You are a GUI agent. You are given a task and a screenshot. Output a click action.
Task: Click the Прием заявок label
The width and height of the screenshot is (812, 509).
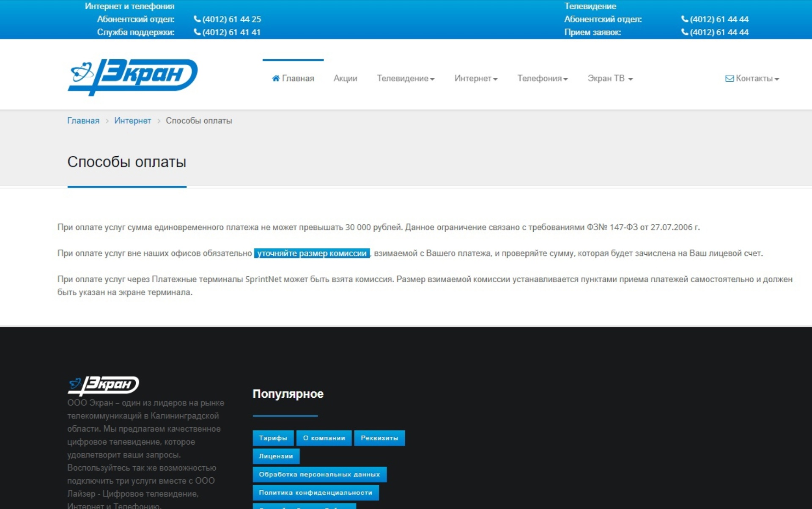(x=593, y=32)
